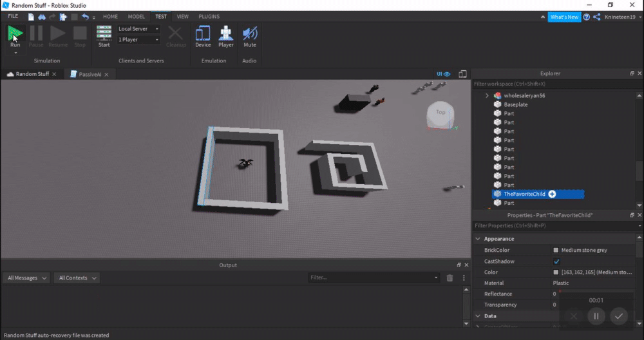Toggle the Mute audio button
Screen dimensions: 644x340
tap(250, 36)
